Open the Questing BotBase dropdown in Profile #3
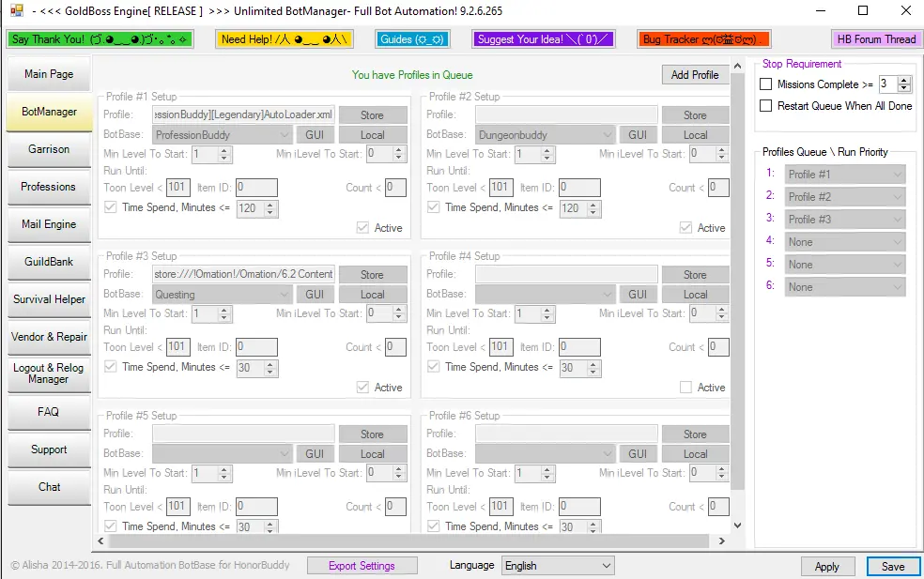 point(223,295)
